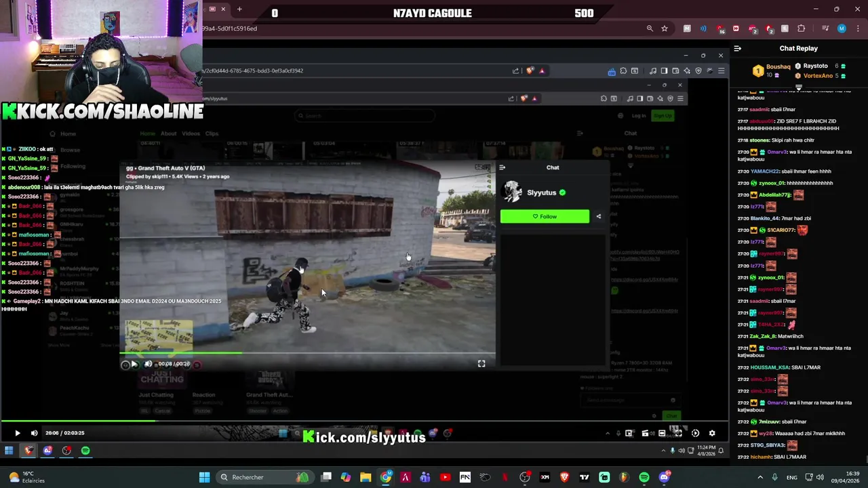Open the blue M Chrome profile avatar
This screenshot has width=868, height=488.
pyautogui.click(x=842, y=28)
